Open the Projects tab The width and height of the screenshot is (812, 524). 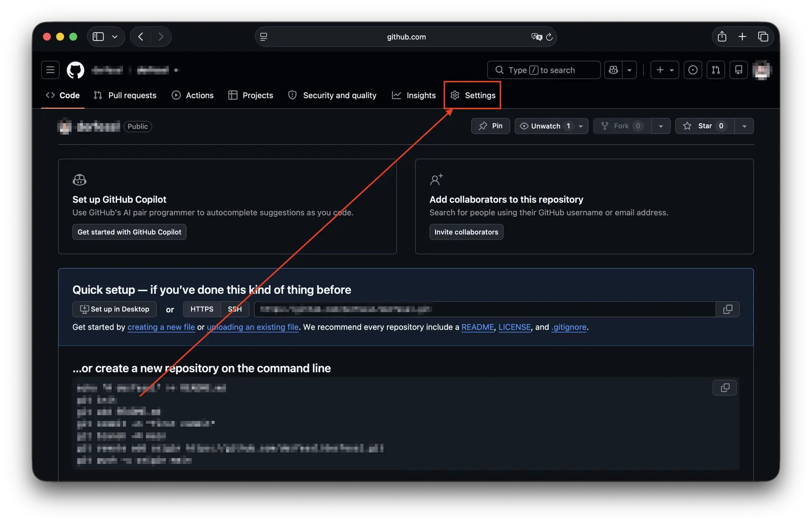click(x=251, y=95)
